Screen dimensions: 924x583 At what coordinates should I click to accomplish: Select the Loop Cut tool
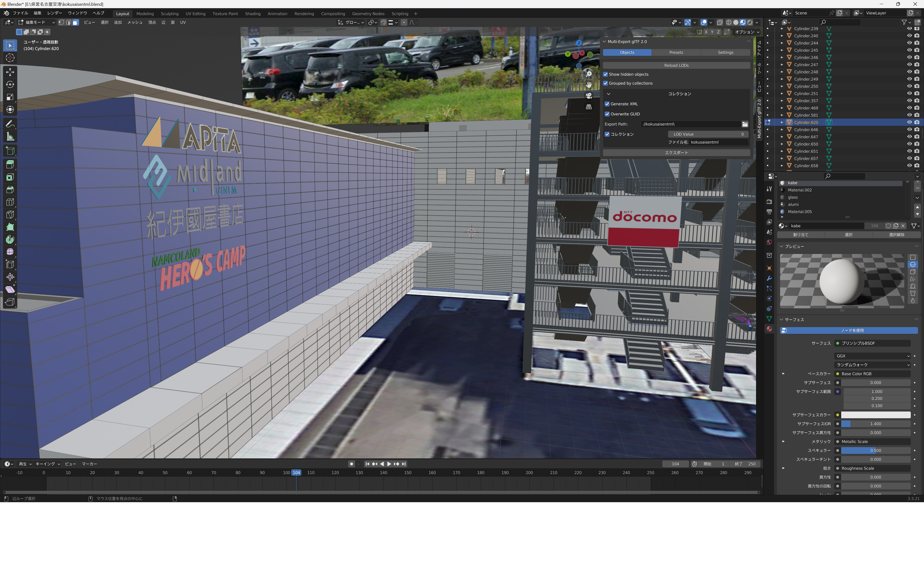pos(10,202)
